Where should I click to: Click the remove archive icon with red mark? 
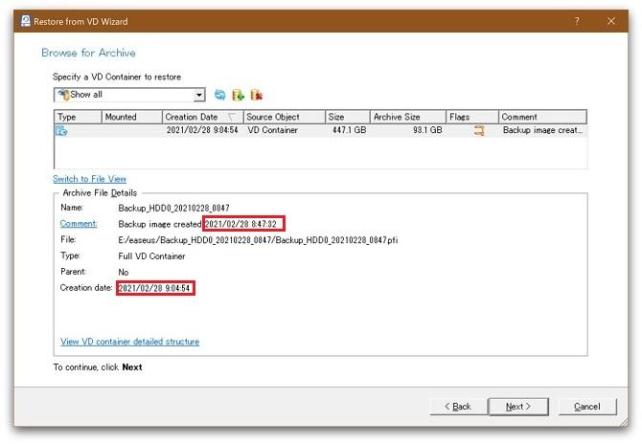click(256, 95)
